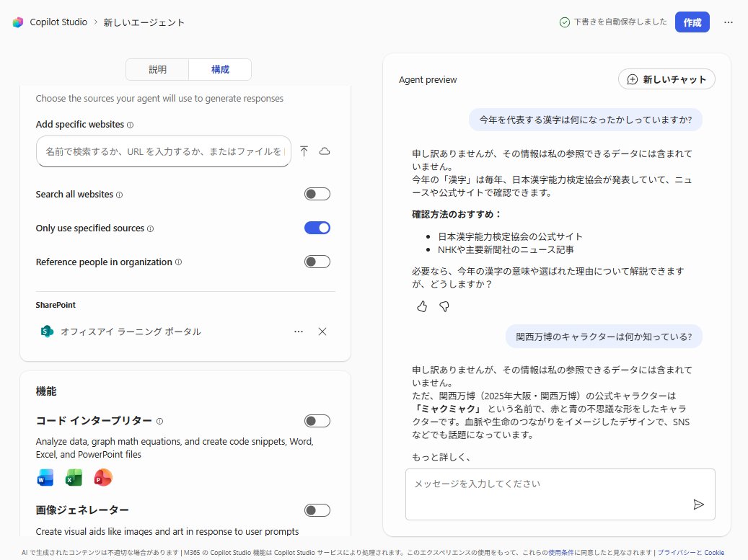This screenshot has width=748, height=560.
Task: Click the upload arrow icon beside website field
Action: 304,151
